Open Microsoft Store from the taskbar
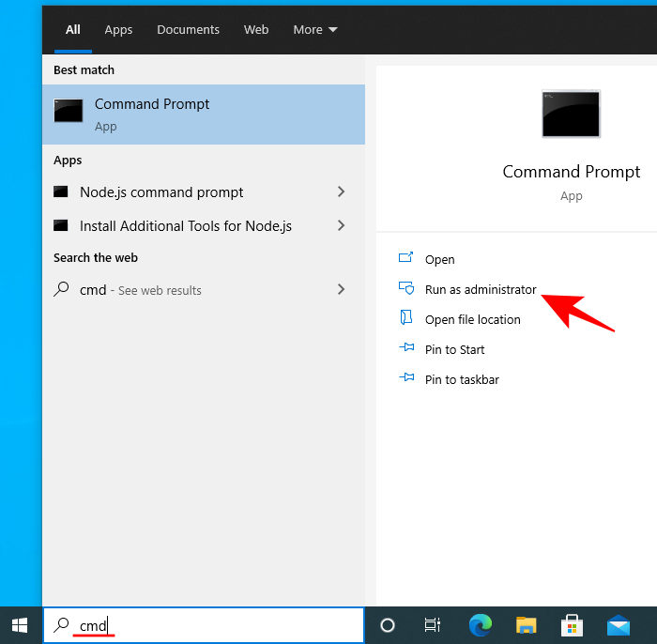The image size is (657, 644). (x=572, y=625)
